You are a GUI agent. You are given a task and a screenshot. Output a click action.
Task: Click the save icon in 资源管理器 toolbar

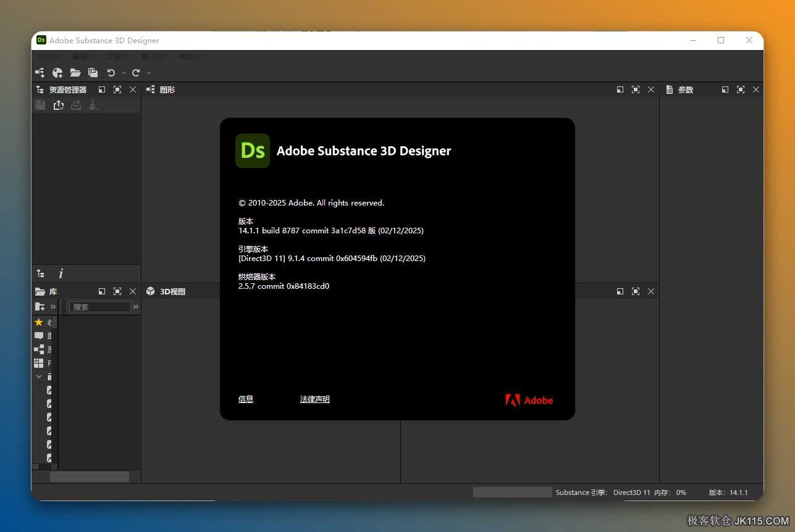[40, 105]
